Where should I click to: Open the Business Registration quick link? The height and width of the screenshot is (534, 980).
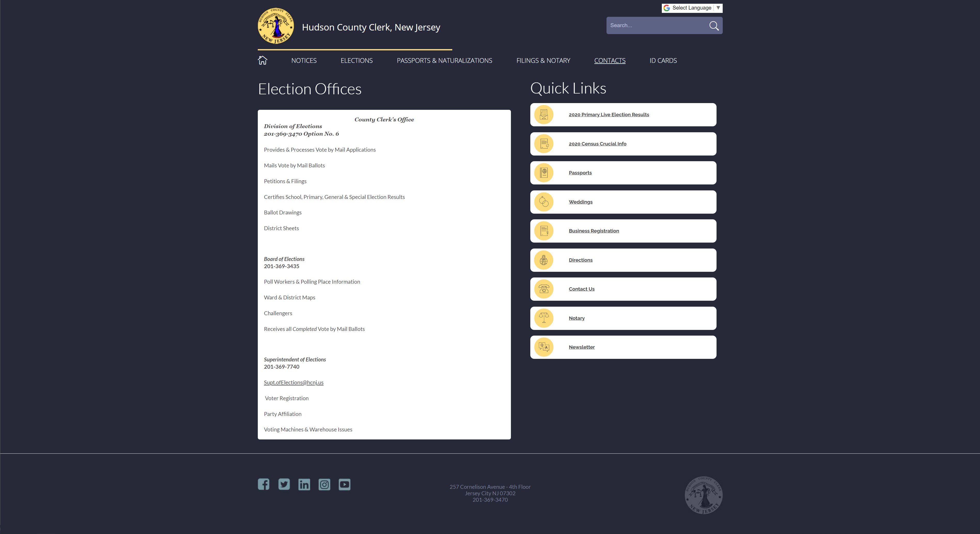click(594, 231)
